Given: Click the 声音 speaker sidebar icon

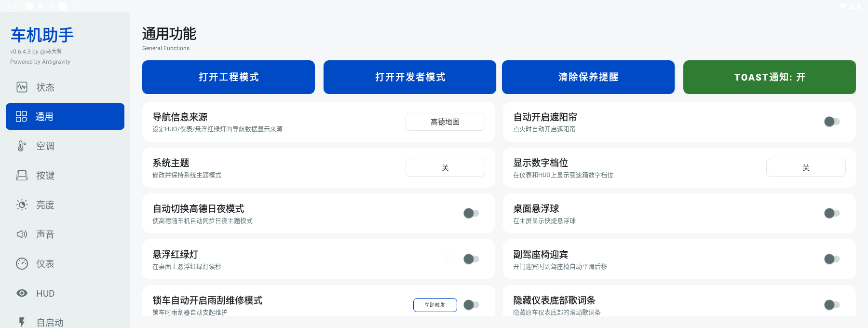Looking at the screenshot, I should (x=22, y=234).
